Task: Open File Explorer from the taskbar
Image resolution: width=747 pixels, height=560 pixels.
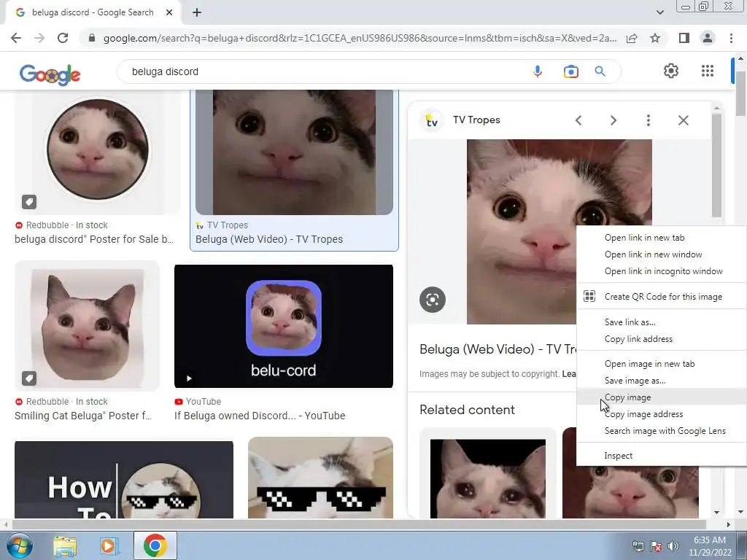Action: pyautogui.click(x=65, y=547)
